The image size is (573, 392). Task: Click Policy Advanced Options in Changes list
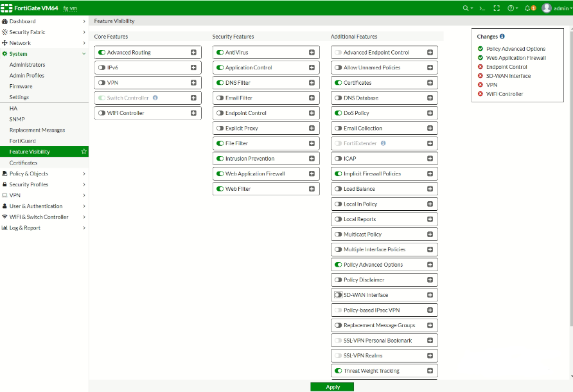click(515, 49)
